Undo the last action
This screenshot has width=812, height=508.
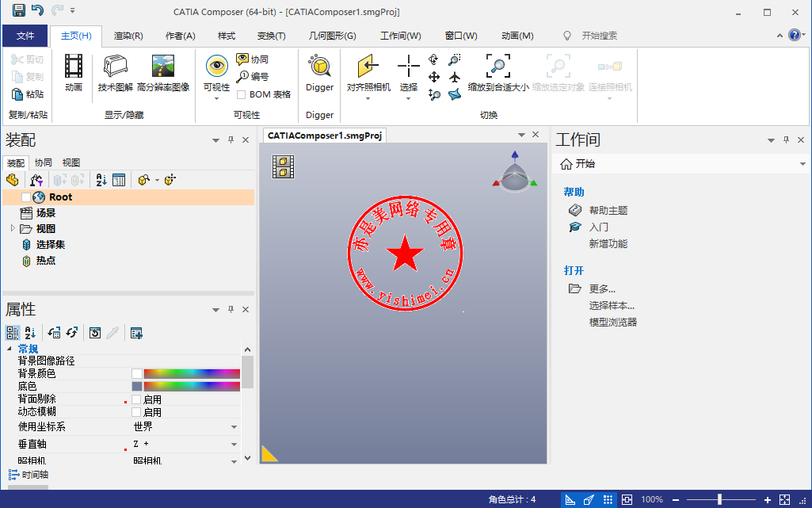[37, 10]
